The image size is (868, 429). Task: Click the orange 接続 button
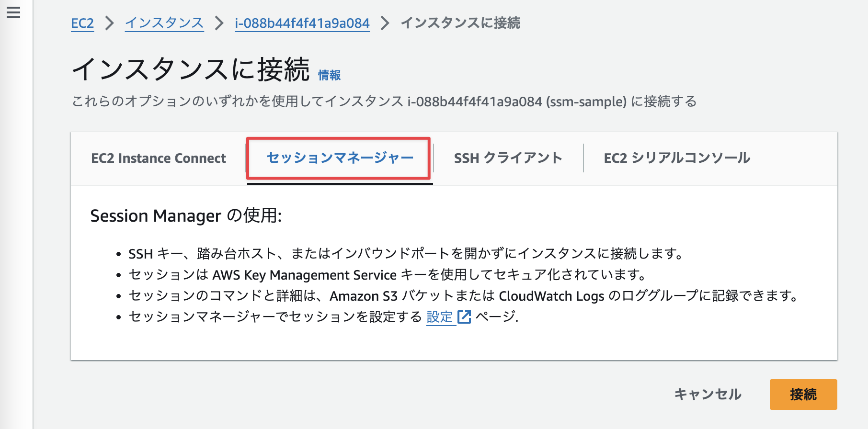click(x=803, y=395)
